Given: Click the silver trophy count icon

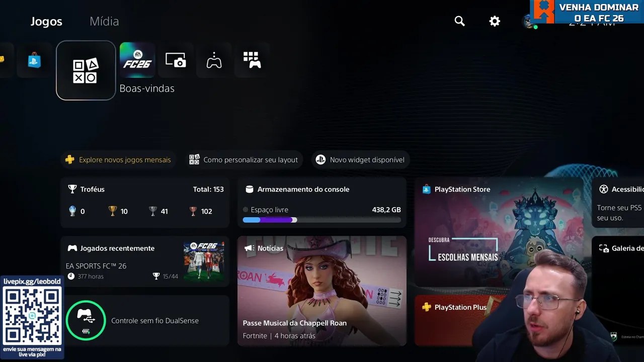Looking at the screenshot, I should tap(153, 211).
